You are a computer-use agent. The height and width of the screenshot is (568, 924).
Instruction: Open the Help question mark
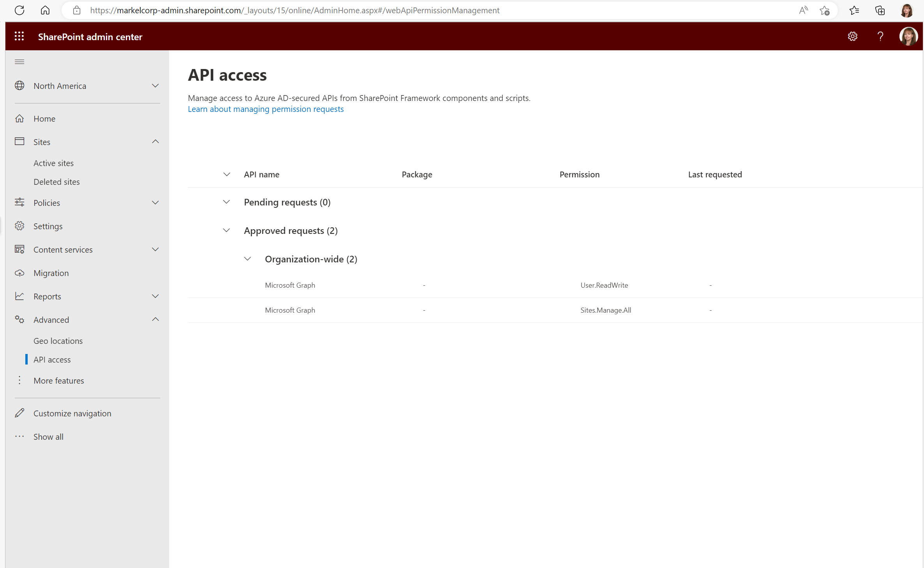pyautogui.click(x=880, y=36)
